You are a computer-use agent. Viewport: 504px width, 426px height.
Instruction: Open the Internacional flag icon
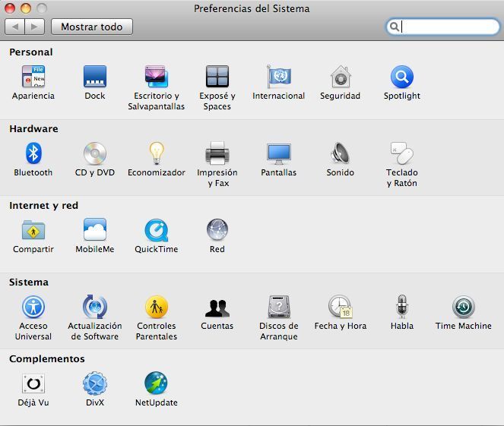(279, 77)
